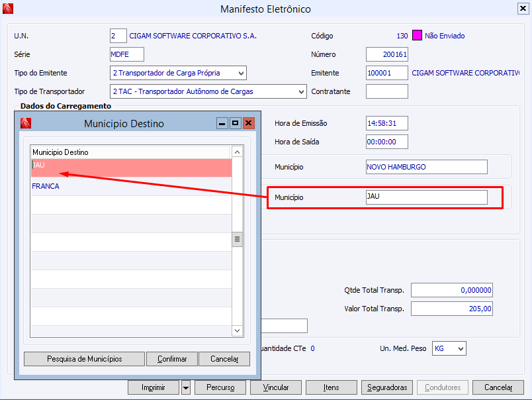
Task: Click the scroll down arrow in municipality list
Action: pos(237,330)
